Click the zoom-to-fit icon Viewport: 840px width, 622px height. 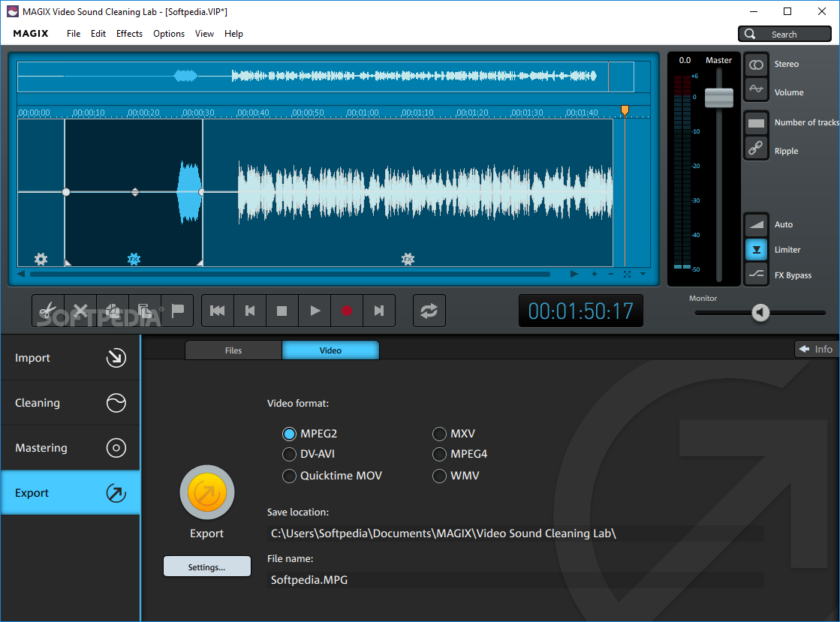click(x=628, y=274)
